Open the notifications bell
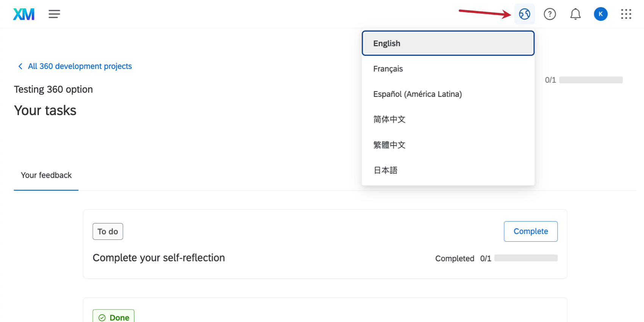 click(575, 14)
